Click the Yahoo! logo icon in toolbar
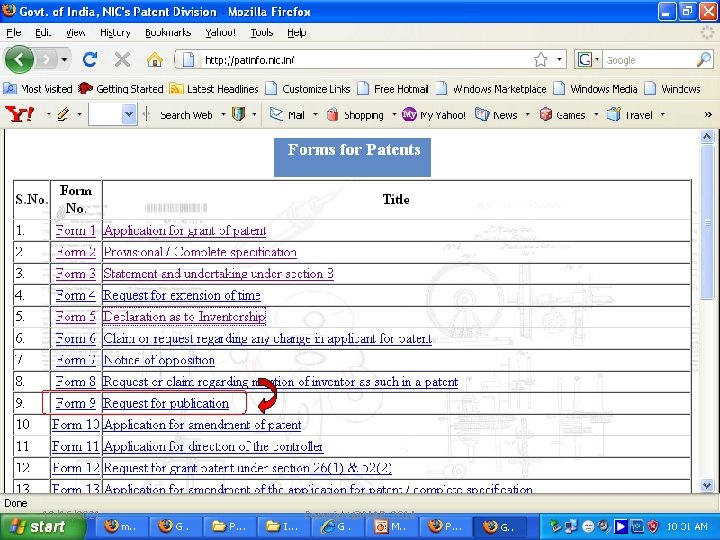This screenshot has width=720, height=540. tap(20, 114)
